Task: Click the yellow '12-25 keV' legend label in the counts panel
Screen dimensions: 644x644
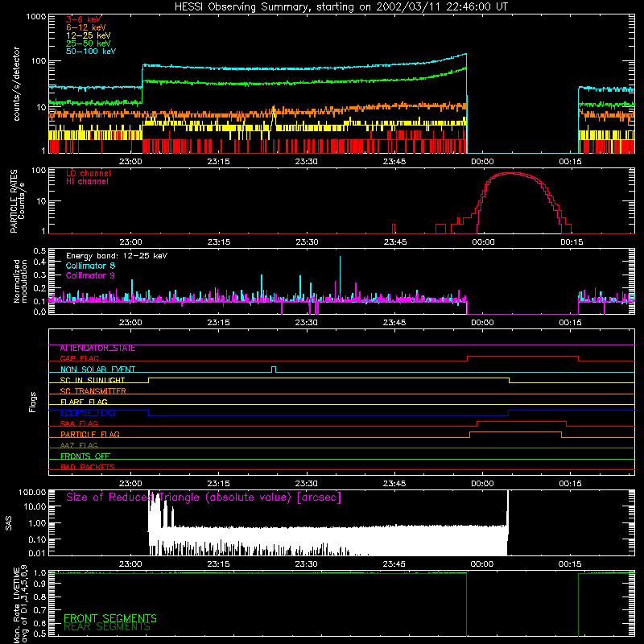Action: 89,35
